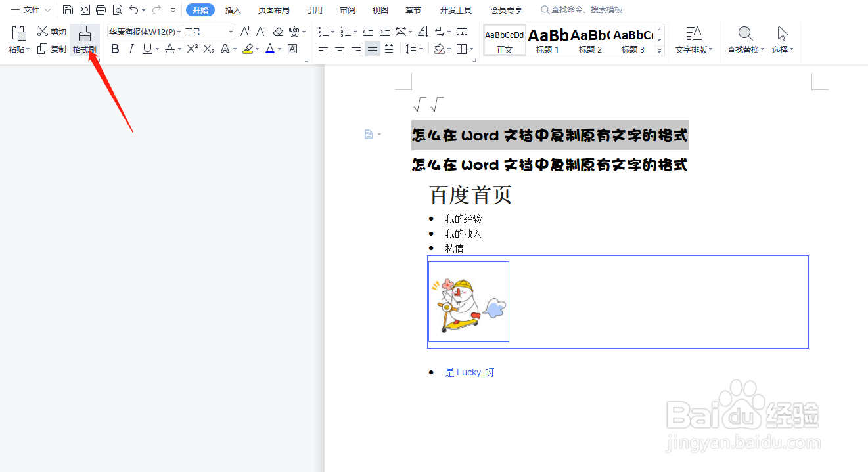Switch to the 页面布局 tab

point(273,10)
